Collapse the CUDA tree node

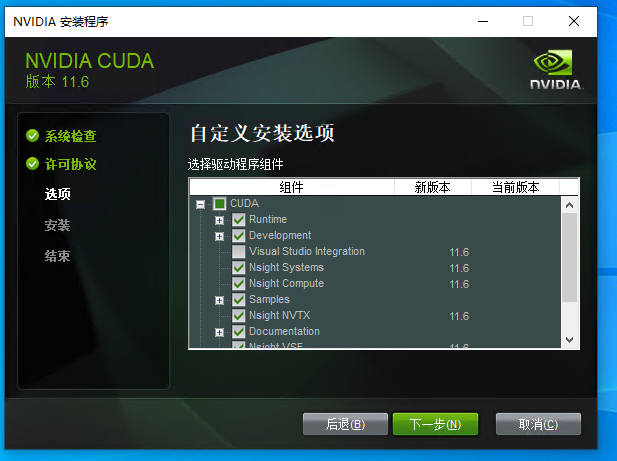201,204
